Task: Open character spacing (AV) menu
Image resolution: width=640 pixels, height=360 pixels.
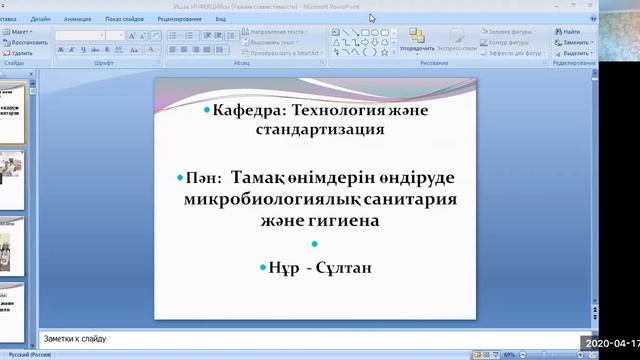Action: [119, 50]
